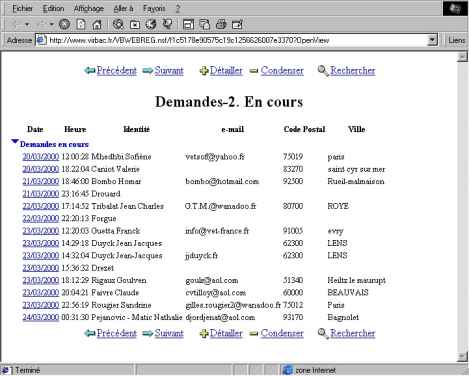
Task: Click the Fullscreen window toolbar icon
Action: click(188, 25)
